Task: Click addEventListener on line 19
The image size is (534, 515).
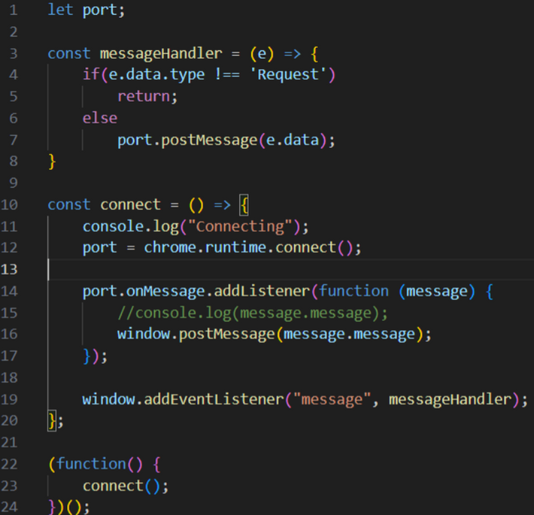Action: pos(214,400)
